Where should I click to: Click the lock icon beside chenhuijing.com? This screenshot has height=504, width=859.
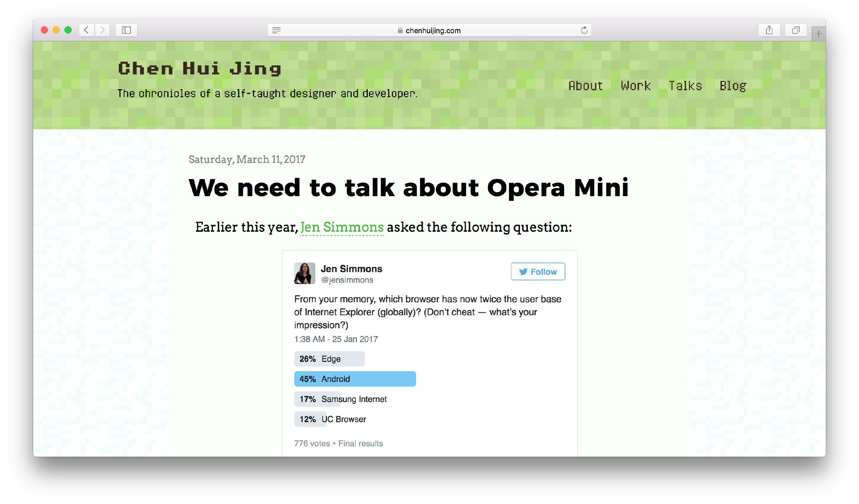pyautogui.click(x=400, y=30)
